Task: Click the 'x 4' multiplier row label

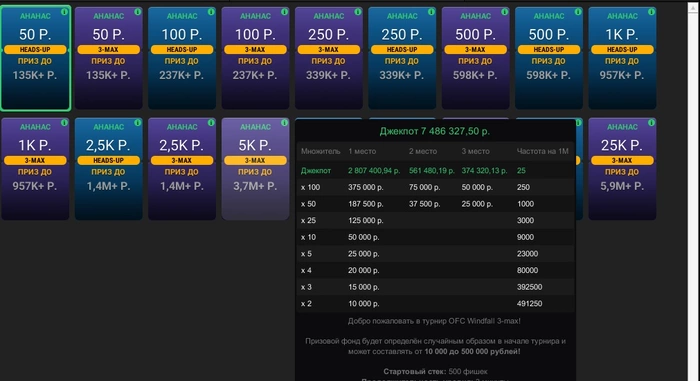Action: [x=306, y=270]
